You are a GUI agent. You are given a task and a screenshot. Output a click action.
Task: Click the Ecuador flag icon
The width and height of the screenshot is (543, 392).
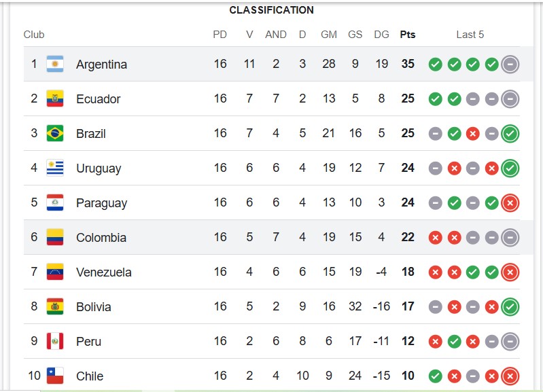click(55, 99)
